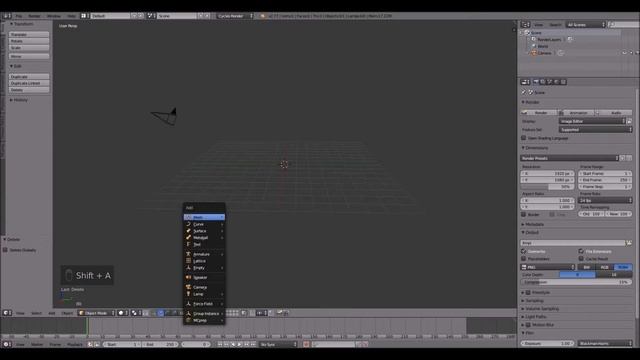Click the Rotate button in Tools panel

pos(29,41)
